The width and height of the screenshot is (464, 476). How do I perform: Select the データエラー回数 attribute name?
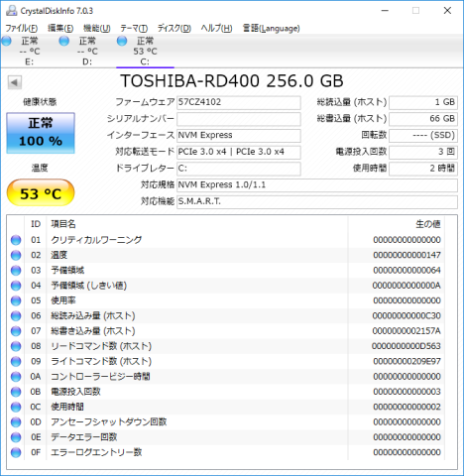coord(84,437)
